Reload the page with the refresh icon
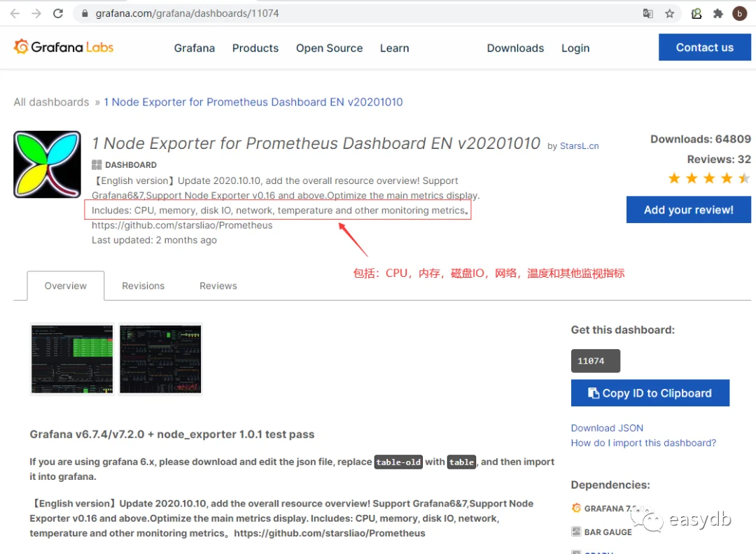This screenshot has width=756, height=554. tap(58, 13)
